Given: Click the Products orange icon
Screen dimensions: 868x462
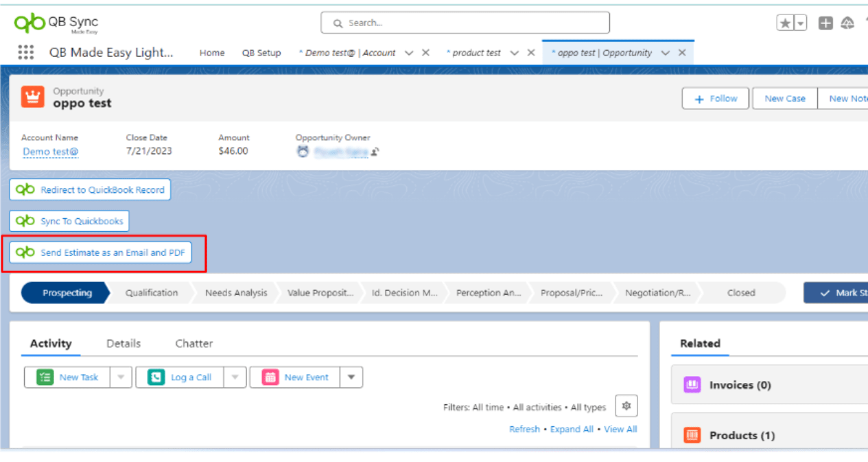Looking at the screenshot, I should (x=692, y=435).
